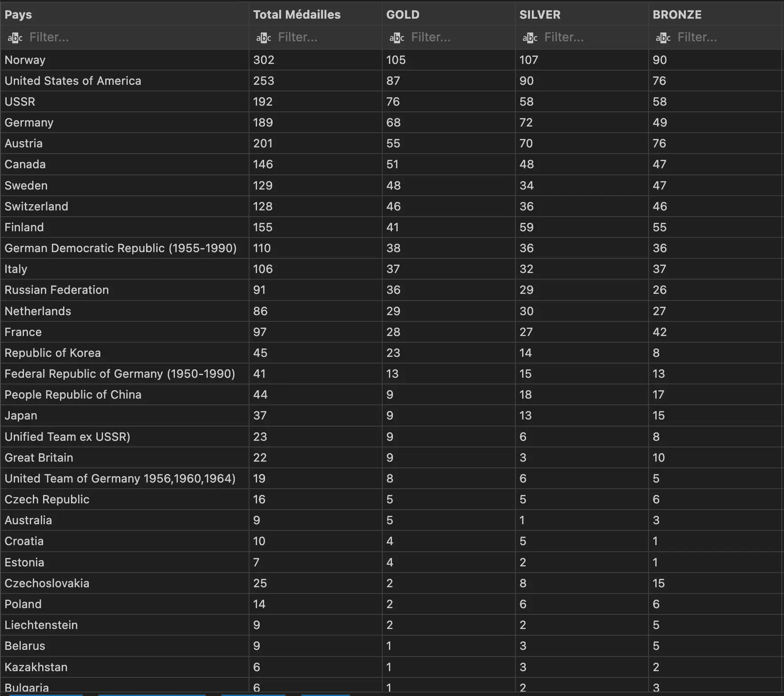
Task: Select Federal Republic of Germany (1950-1990) cell
Action: (125, 374)
